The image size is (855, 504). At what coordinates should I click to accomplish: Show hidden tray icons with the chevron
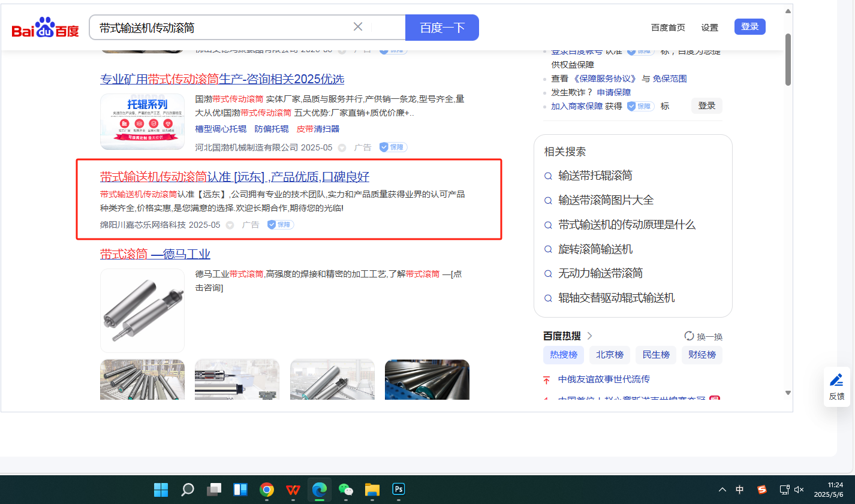[722, 490]
